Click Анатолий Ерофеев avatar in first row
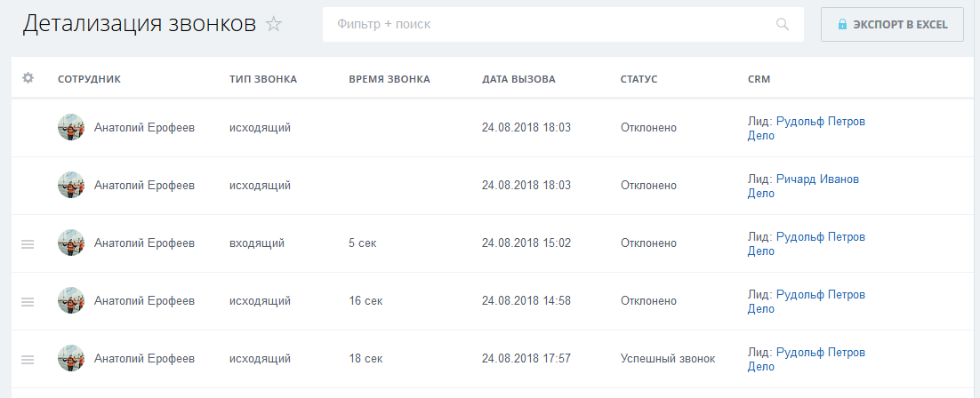This screenshot has height=398, width=980. (70, 127)
